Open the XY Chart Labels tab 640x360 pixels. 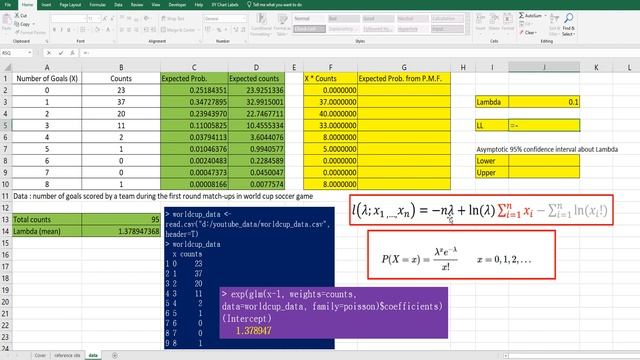pos(225,5)
